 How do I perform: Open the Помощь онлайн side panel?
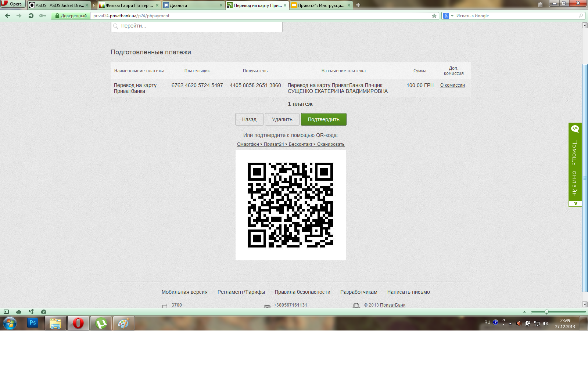[x=575, y=167]
